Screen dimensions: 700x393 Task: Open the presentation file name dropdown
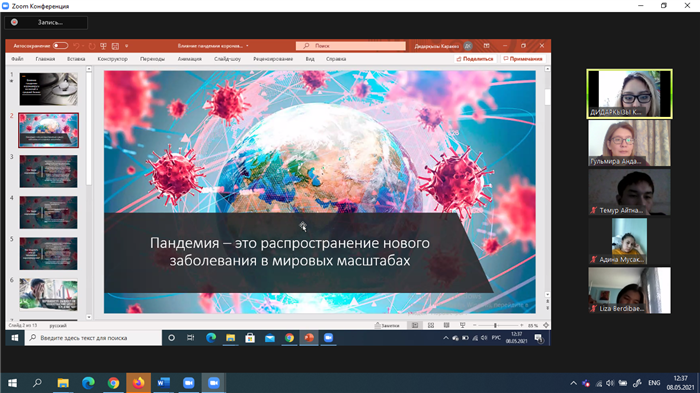[x=247, y=46]
